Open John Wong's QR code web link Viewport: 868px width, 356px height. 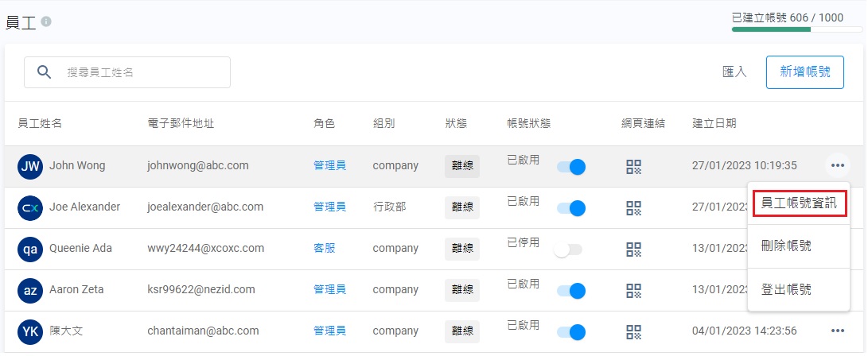tap(633, 167)
